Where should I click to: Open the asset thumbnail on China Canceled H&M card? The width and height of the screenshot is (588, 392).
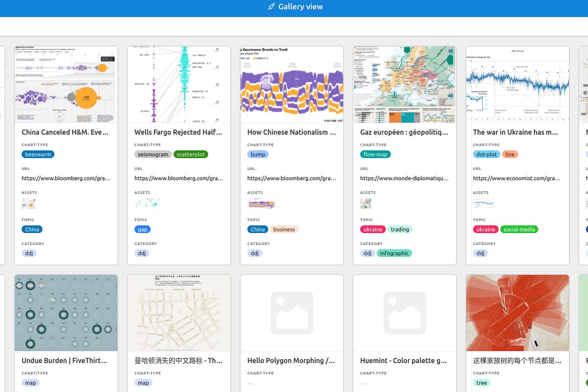[28, 204]
